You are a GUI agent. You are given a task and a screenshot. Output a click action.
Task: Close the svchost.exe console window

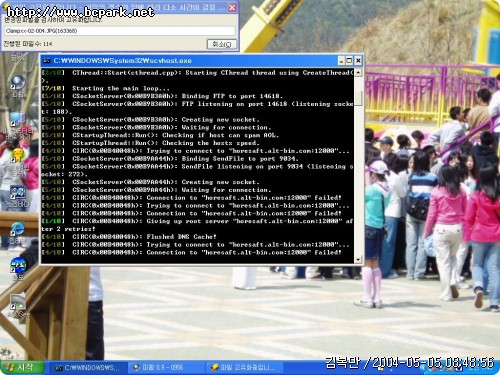[358, 61]
